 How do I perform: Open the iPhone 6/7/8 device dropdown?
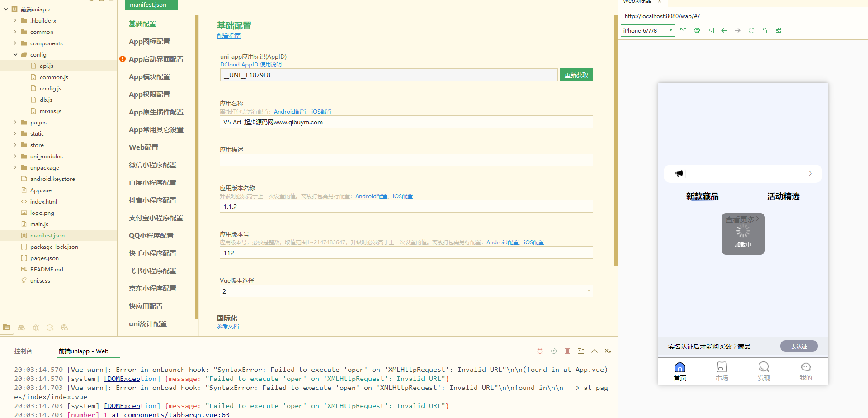click(x=647, y=30)
